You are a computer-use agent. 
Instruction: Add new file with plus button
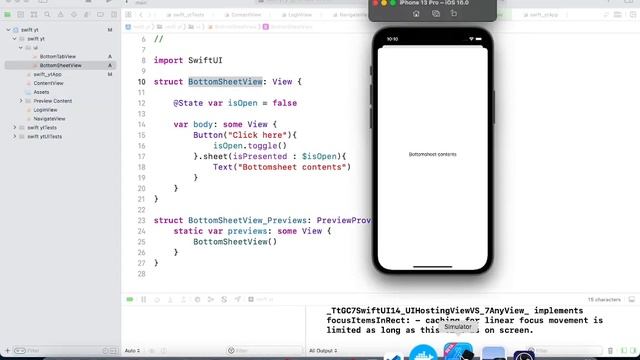click(x=7, y=351)
